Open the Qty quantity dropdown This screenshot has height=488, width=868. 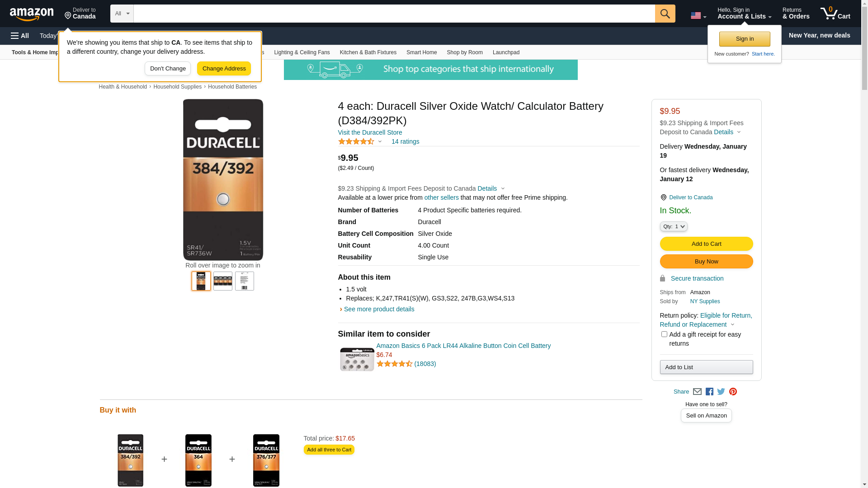tap(673, 226)
